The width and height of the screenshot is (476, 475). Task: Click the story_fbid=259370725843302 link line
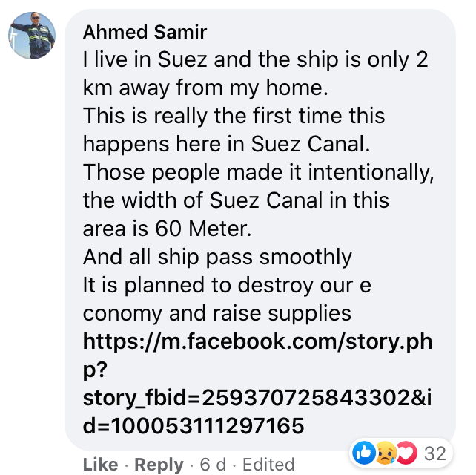coord(257,398)
